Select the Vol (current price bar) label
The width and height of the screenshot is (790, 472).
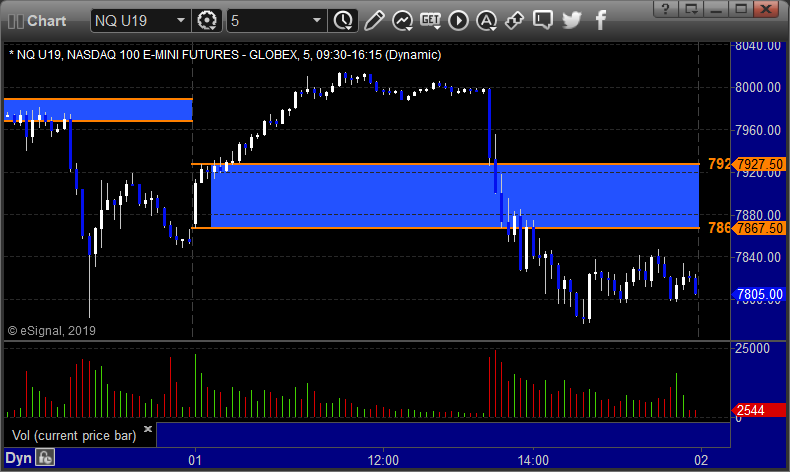click(74, 435)
